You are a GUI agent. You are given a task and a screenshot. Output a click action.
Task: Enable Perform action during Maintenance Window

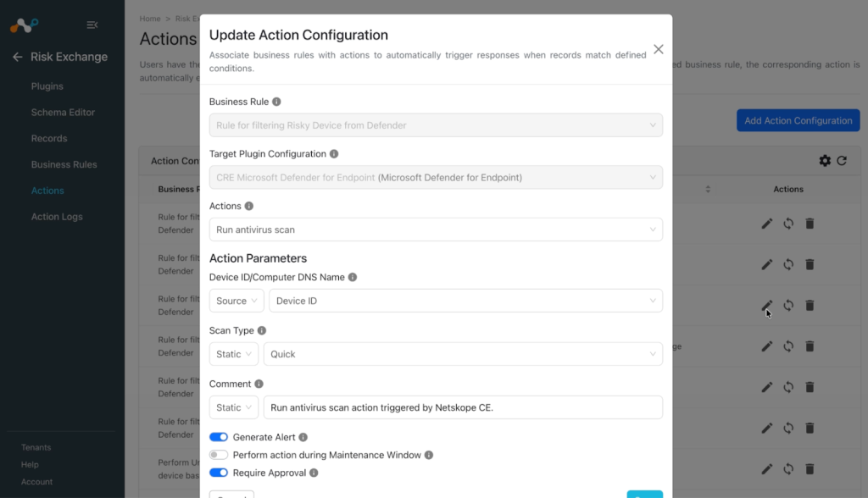[x=219, y=455]
